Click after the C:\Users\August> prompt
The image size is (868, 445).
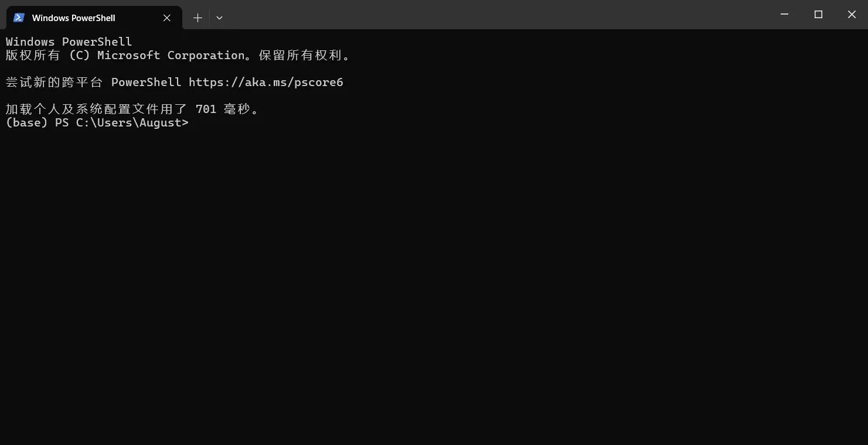[193, 122]
